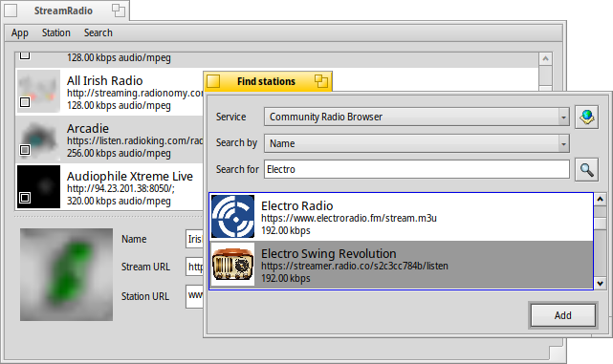Click the StreamRadio window zoom icon
The width and height of the screenshot is (613, 364).
[119, 11]
